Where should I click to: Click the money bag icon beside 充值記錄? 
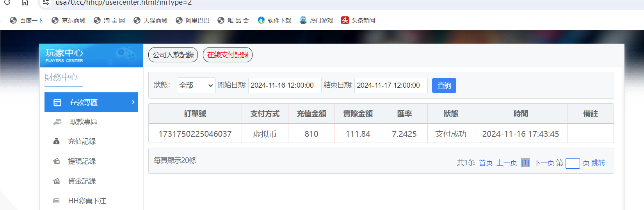point(57,141)
